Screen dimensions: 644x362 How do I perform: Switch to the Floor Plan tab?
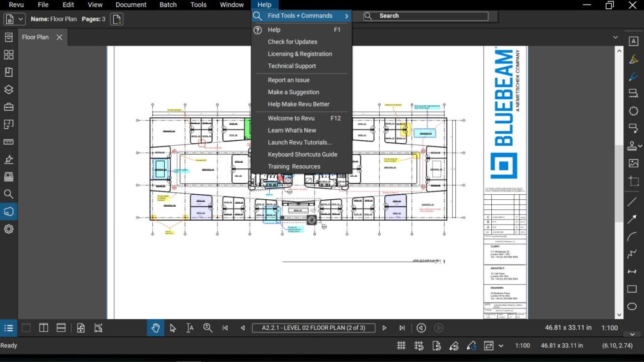coord(35,37)
